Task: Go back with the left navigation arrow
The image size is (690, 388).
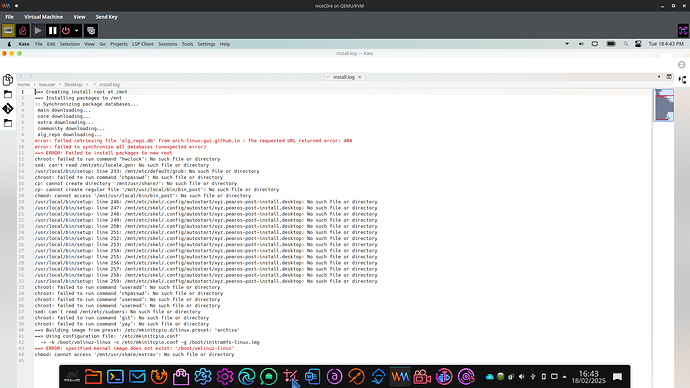Action: pyautogui.click(x=21, y=77)
